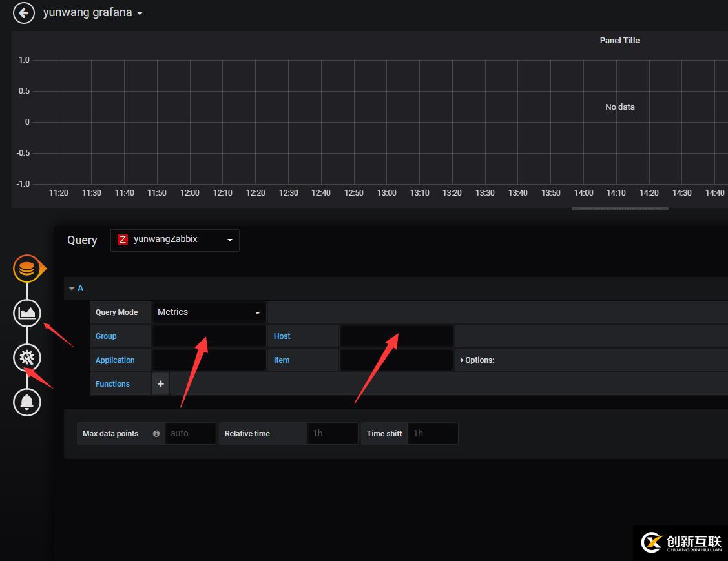Click the Functions label
Image resolution: width=728 pixels, height=561 pixels.
click(x=112, y=383)
